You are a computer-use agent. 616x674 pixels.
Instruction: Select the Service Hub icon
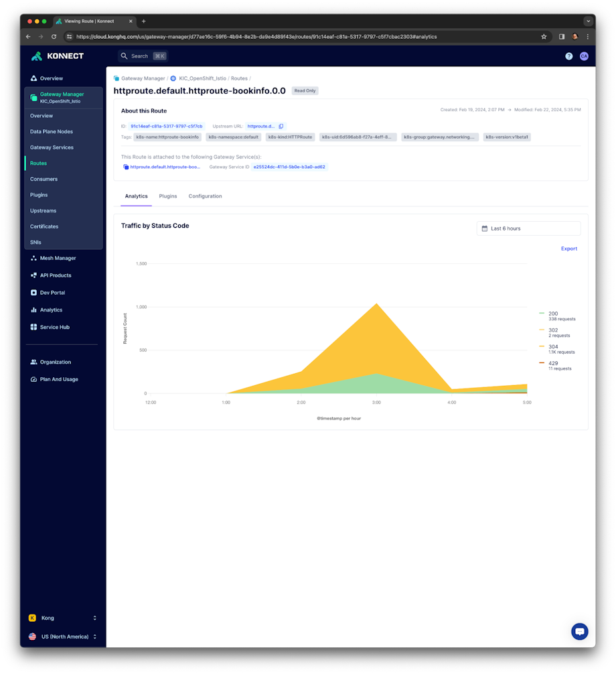[33, 327]
